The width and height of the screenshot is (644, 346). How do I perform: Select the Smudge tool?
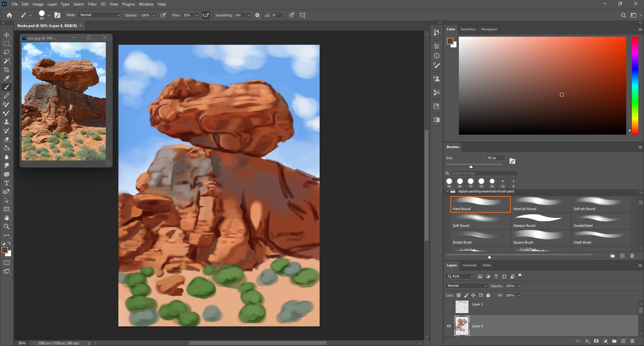(x=7, y=166)
